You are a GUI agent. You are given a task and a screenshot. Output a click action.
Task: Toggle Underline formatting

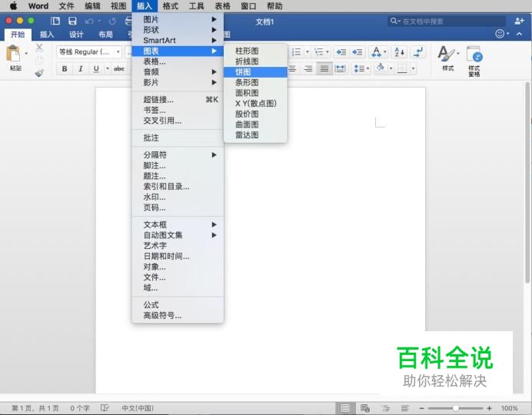tap(96, 69)
